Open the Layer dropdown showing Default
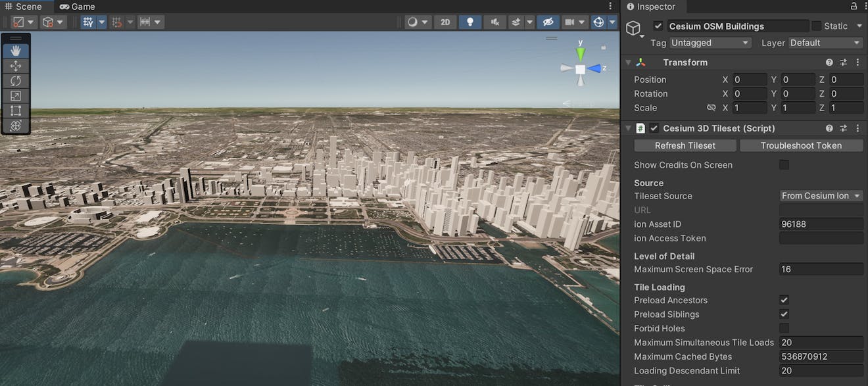The height and width of the screenshot is (386, 868). [825, 42]
